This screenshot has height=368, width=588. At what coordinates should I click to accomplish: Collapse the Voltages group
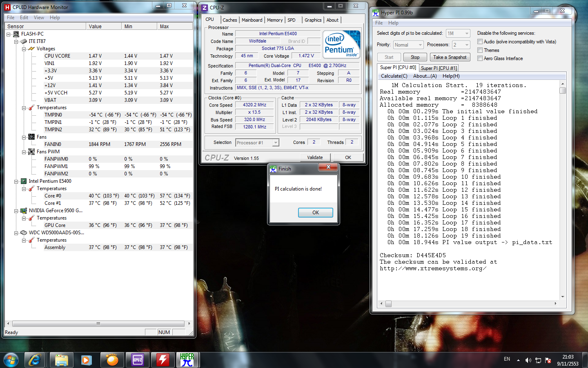24,49
